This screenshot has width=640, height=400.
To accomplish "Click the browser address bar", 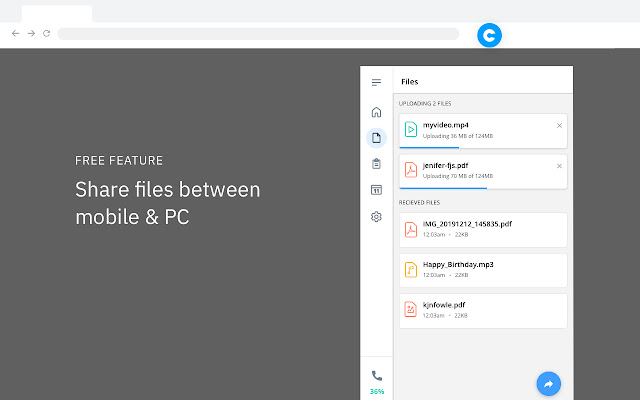I will point(258,34).
